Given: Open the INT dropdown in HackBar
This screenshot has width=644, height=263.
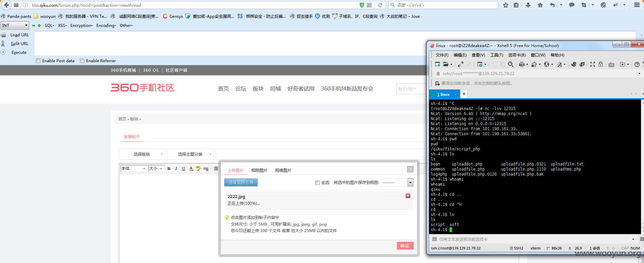Looking at the screenshot, I should (x=15, y=25).
